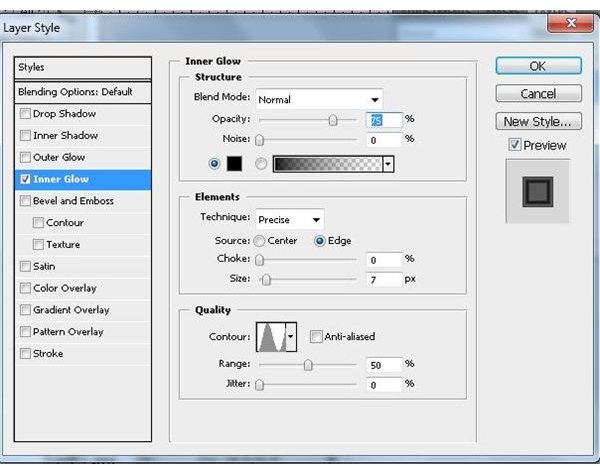
Task: Select the solid color radio button
Action: (x=214, y=164)
